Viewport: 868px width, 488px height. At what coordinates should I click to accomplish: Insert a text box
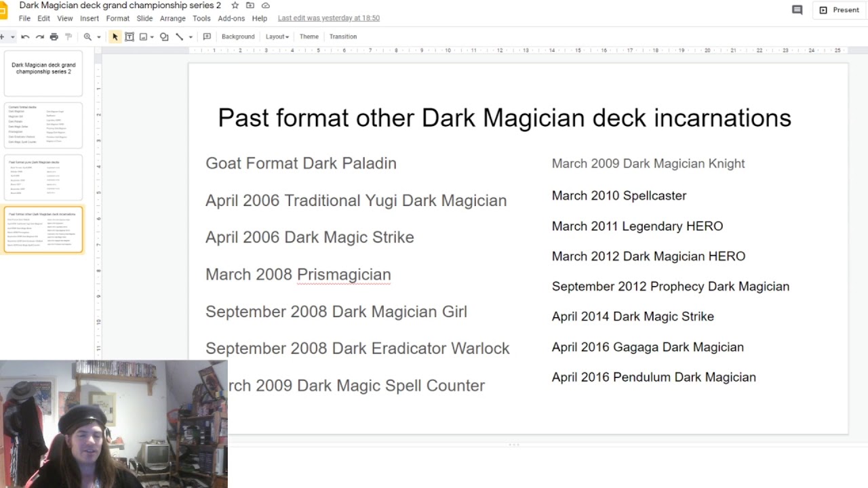pos(130,37)
